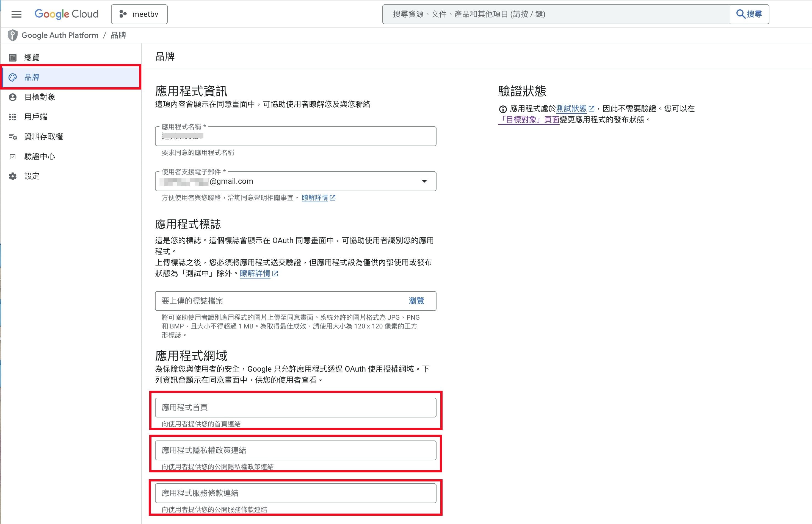Open the 用戶端 sidebar item
The width and height of the screenshot is (812, 524).
(x=71, y=117)
